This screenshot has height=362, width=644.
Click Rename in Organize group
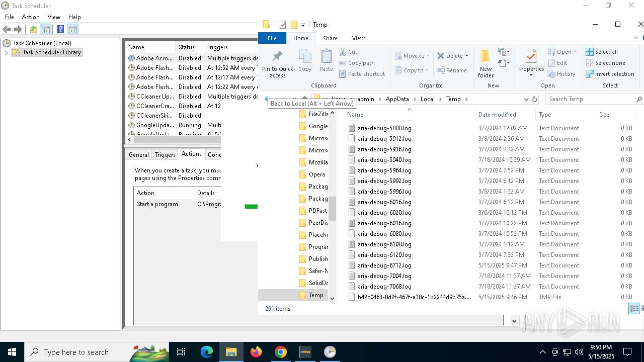(452, 70)
